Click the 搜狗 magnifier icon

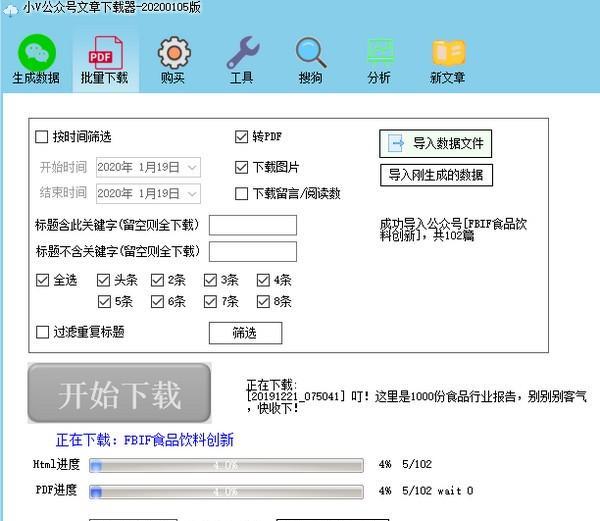[311, 53]
